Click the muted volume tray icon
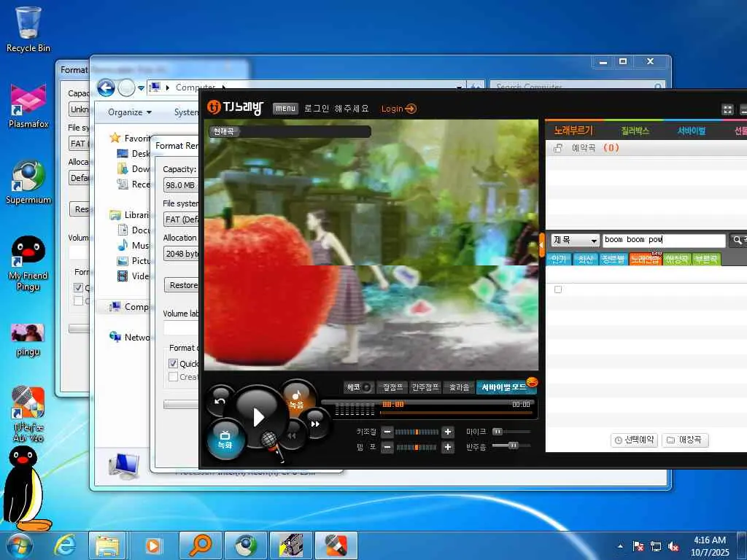Image resolution: width=747 pixels, height=560 pixels. (673, 546)
